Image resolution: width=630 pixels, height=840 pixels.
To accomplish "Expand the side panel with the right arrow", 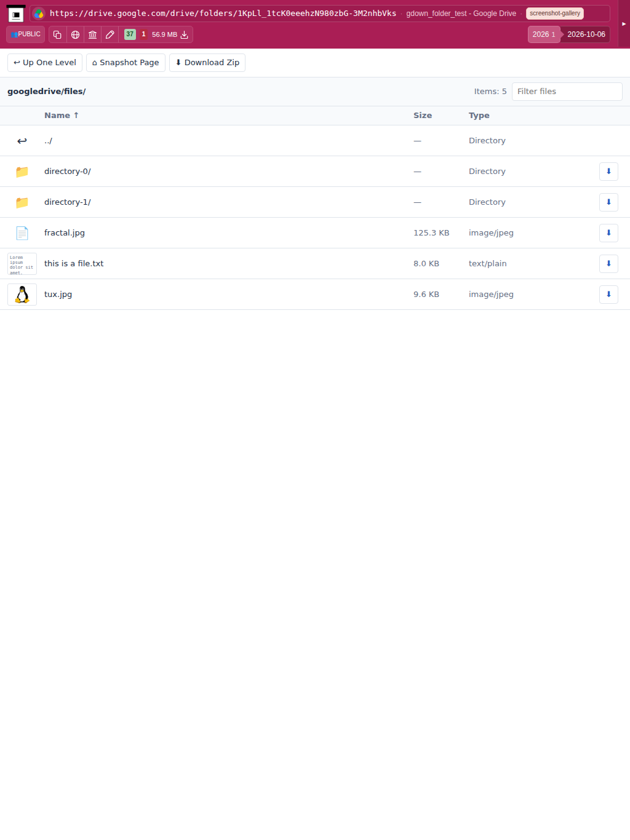I will pos(624,24).
